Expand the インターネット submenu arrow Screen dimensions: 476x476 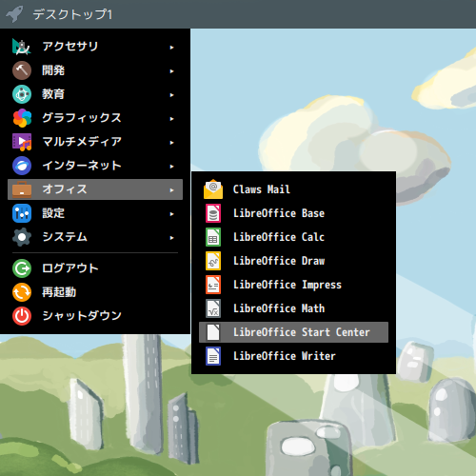(x=171, y=167)
